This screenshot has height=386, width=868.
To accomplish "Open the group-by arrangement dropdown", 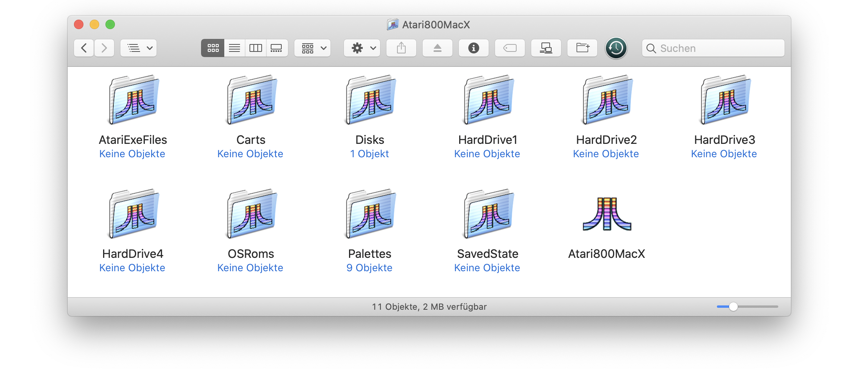I will 312,48.
